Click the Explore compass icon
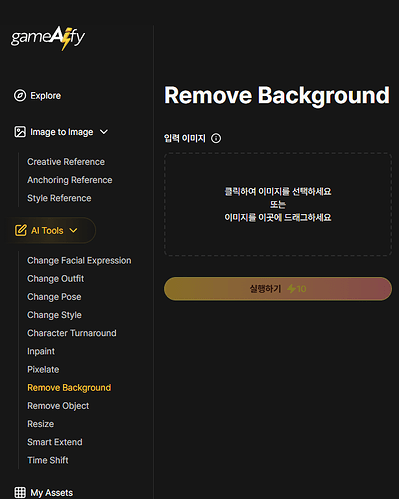Viewport: 399px width, 499px height. coord(20,96)
